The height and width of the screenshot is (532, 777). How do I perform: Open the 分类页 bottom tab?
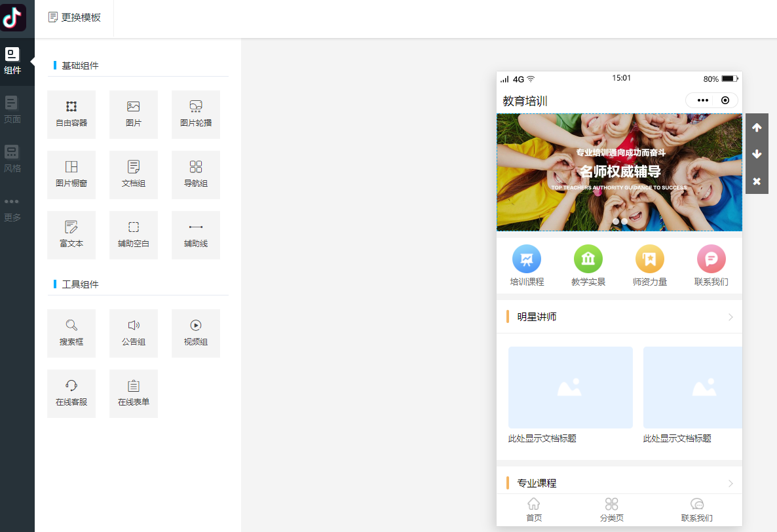pos(611,510)
